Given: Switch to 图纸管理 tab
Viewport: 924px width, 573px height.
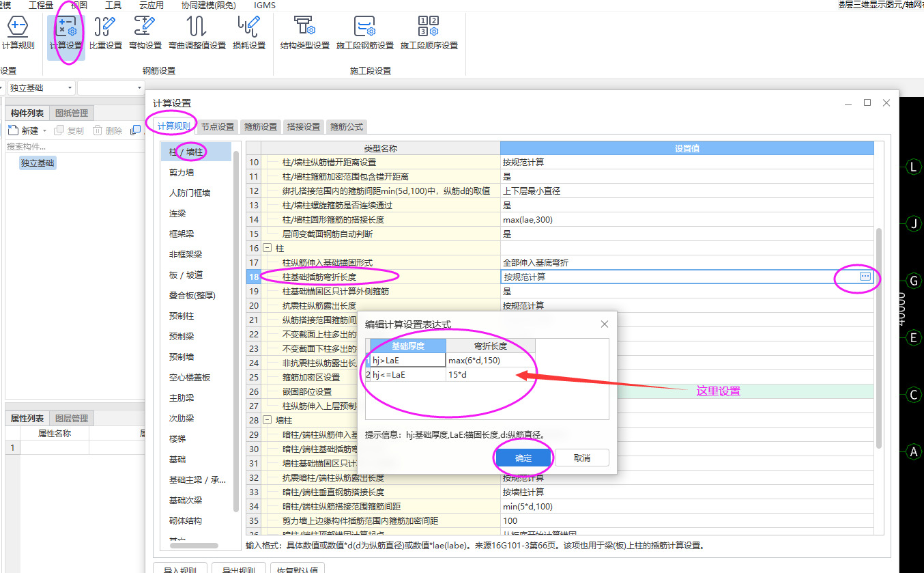Looking at the screenshot, I should point(71,113).
